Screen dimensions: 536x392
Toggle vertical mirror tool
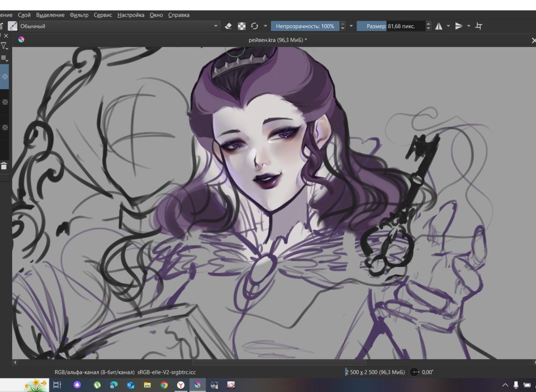pyautogui.click(x=459, y=26)
